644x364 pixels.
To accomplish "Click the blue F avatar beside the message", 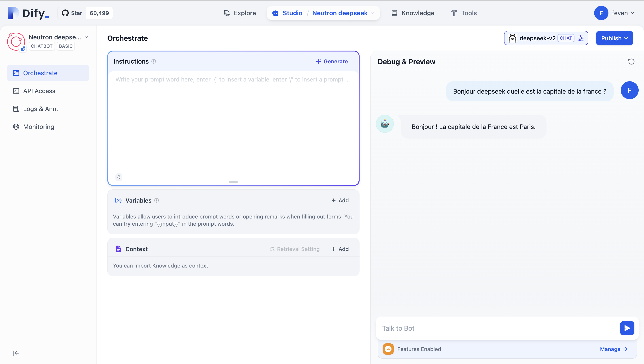I will [629, 90].
